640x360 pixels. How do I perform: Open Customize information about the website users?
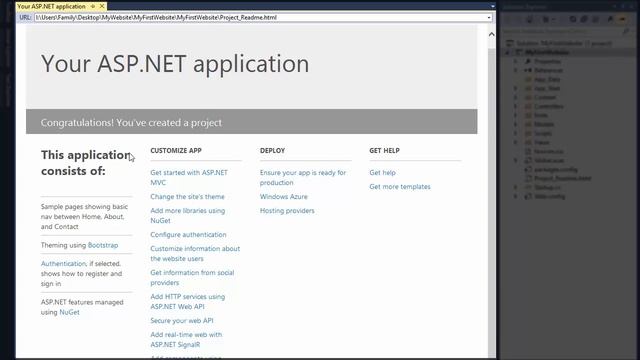pyautogui.click(x=195, y=253)
